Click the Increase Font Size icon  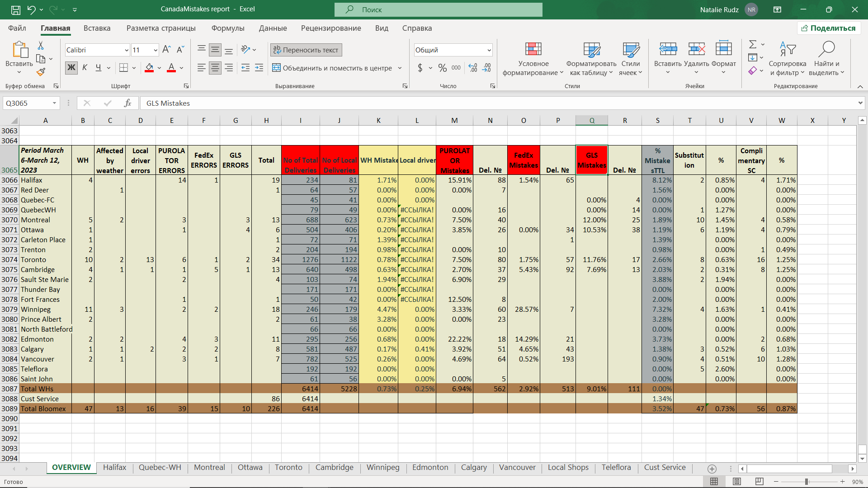pyautogui.click(x=166, y=50)
